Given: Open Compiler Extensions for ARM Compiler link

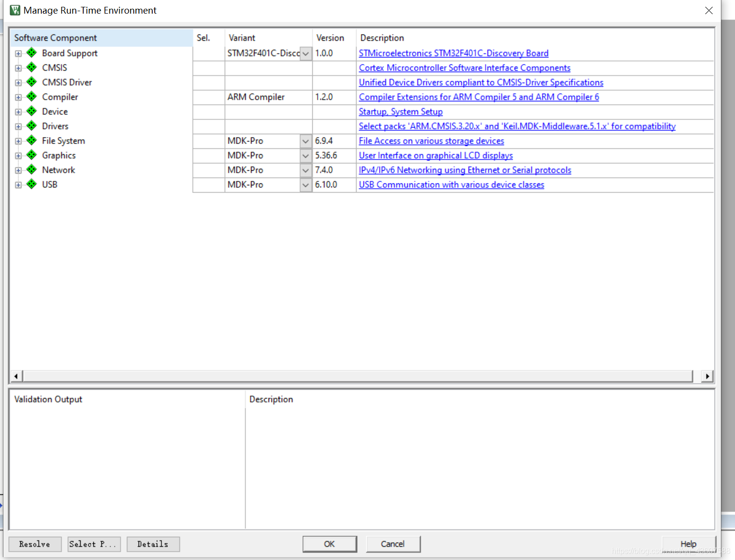Looking at the screenshot, I should pos(479,97).
